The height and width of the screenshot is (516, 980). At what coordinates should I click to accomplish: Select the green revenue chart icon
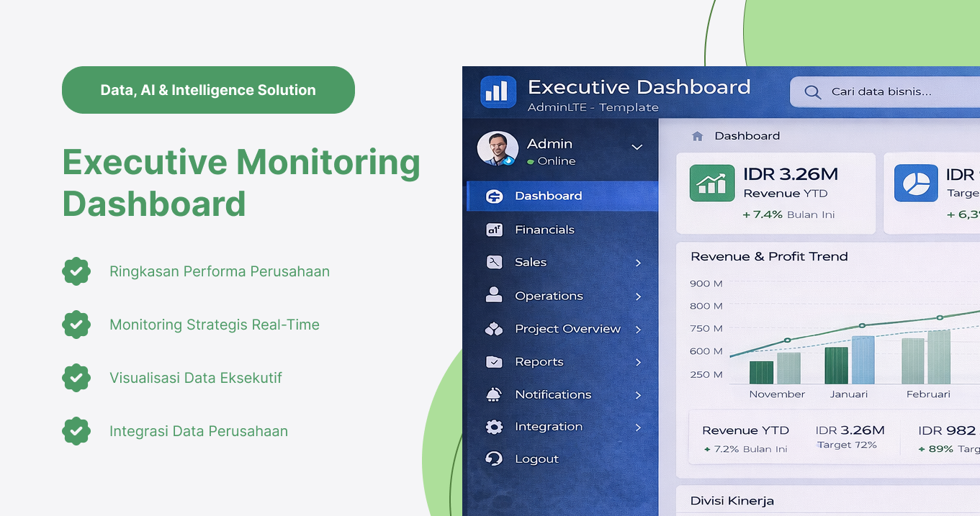click(x=711, y=184)
